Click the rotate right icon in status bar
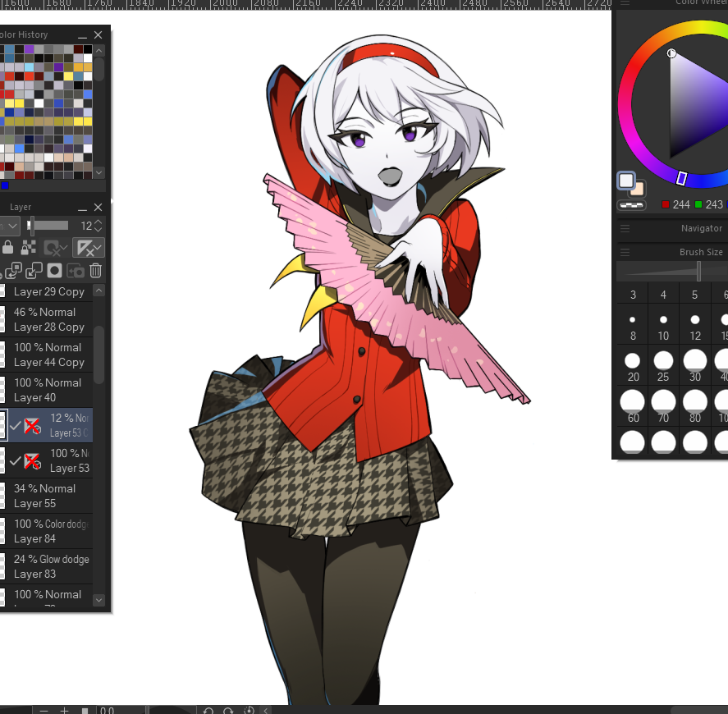The image size is (728, 714). click(x=228, y=710)
